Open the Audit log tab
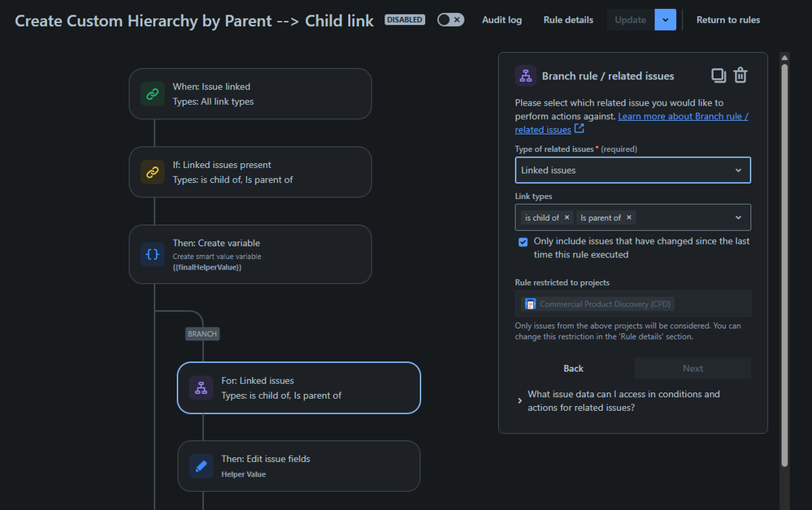 (x=502, y=19)
